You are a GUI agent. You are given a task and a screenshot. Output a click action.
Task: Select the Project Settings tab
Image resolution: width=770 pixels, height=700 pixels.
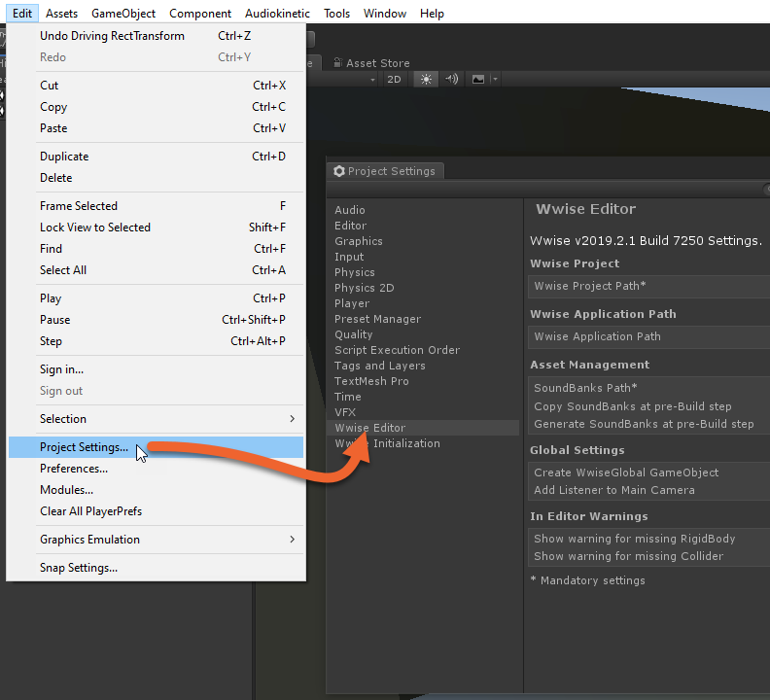(385, 171)
